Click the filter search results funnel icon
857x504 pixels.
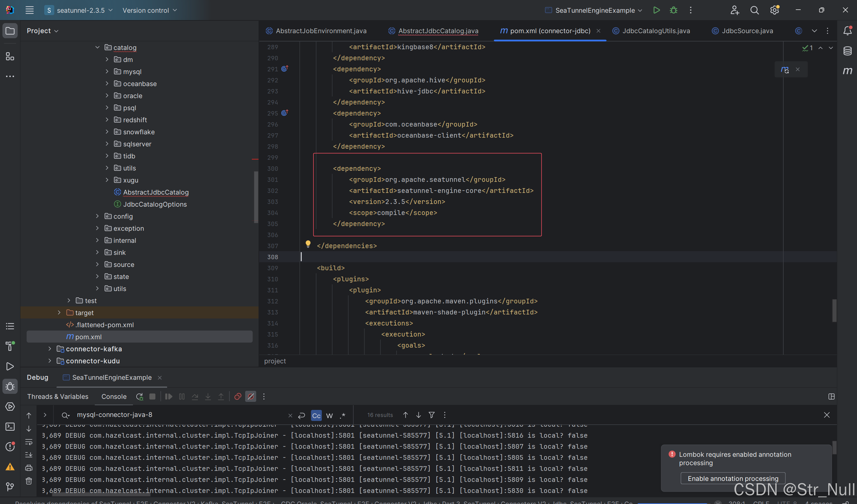(x=432, y=415)
